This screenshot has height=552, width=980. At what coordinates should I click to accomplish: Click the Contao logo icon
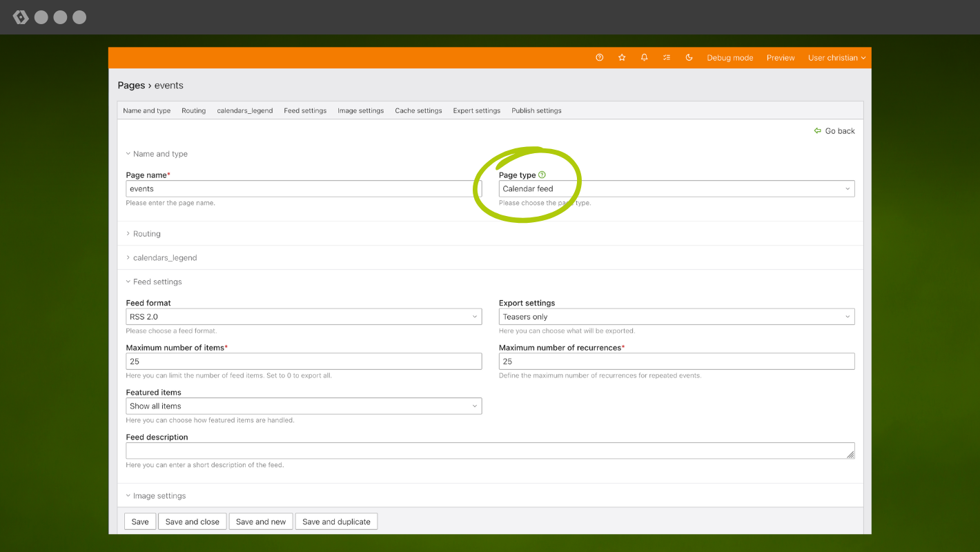21,17
